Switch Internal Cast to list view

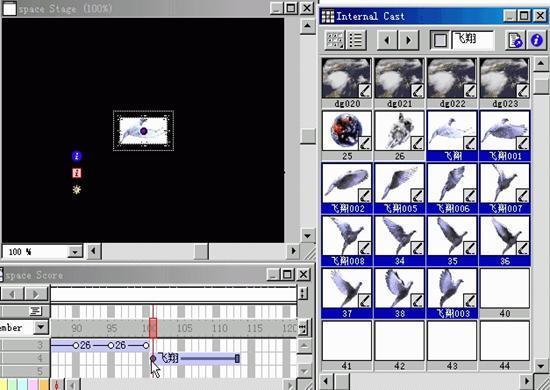coord(356,40)
